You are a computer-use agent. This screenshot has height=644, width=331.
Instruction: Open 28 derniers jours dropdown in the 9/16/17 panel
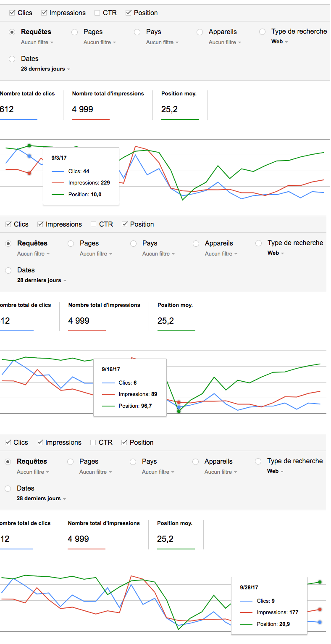coord(42,280)
